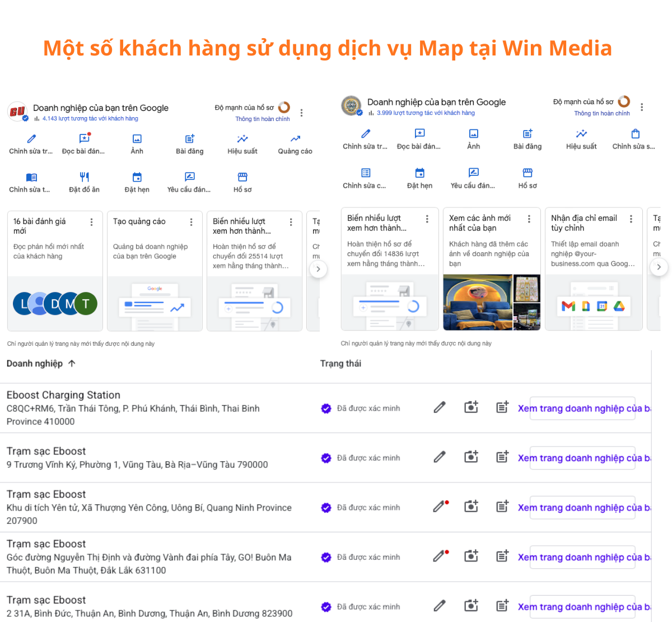This screenshot has width=672, height=622.
Task: Open Hồ sơ icon in left panel
Action: coord(242,177)
